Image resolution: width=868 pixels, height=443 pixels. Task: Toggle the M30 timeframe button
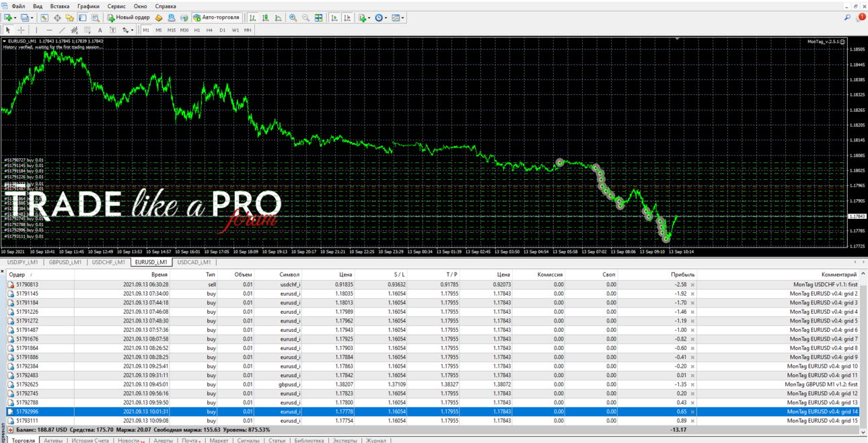184,30
